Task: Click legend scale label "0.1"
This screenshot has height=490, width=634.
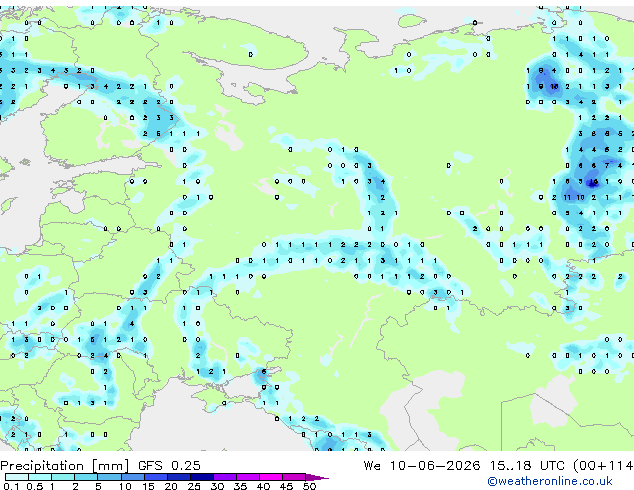Action: [11, 486]
